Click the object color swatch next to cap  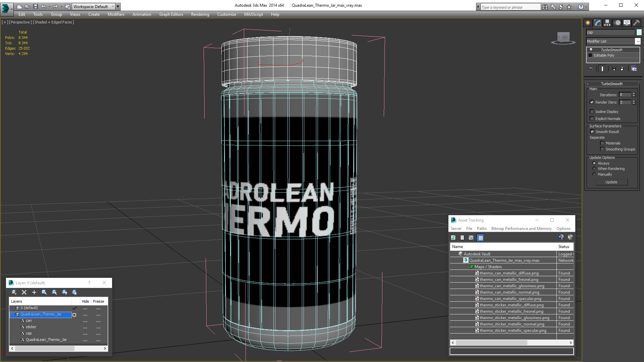click(639, 32)
